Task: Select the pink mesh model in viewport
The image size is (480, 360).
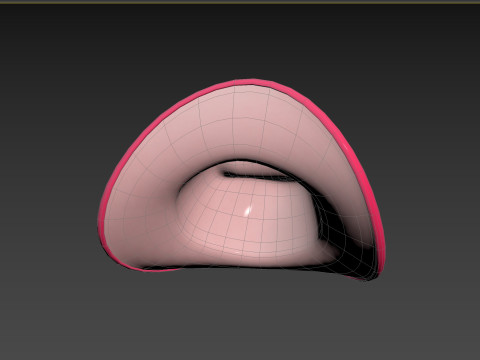Action: point(241,180)
